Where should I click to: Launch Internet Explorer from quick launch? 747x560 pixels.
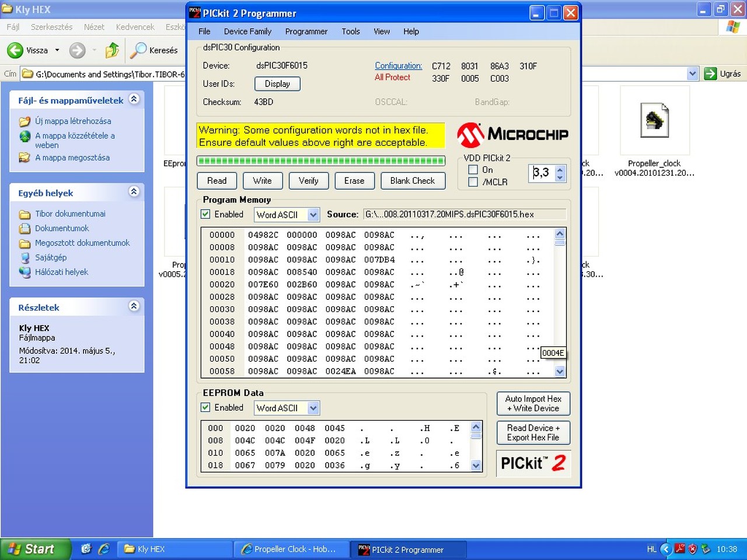(x=104, y=549)
